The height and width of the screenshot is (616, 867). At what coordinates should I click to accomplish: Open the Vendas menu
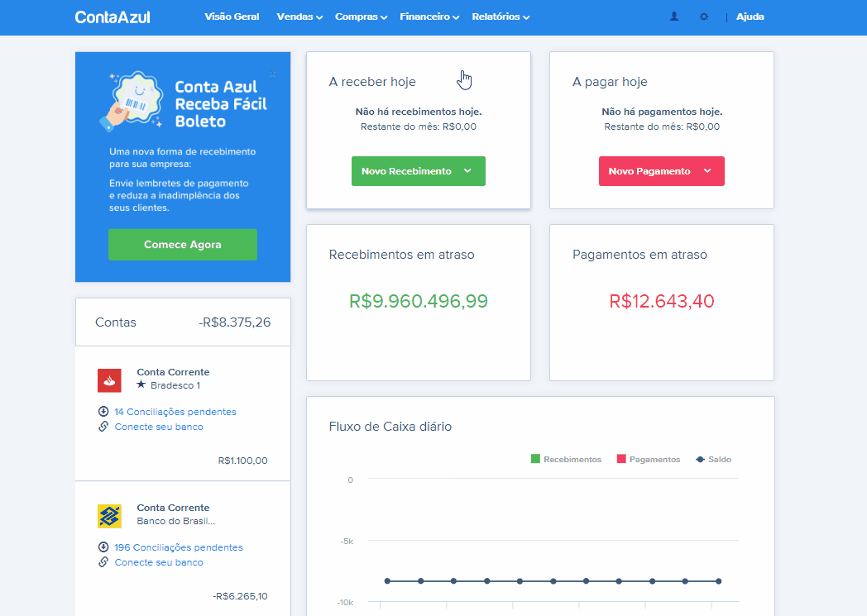[x=299, y=17]
